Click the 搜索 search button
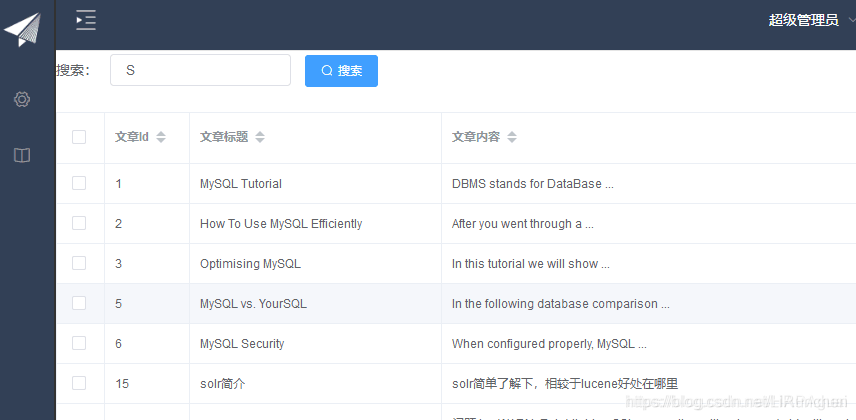The height and width of the screenshot is (420, 856). [341, 70]
